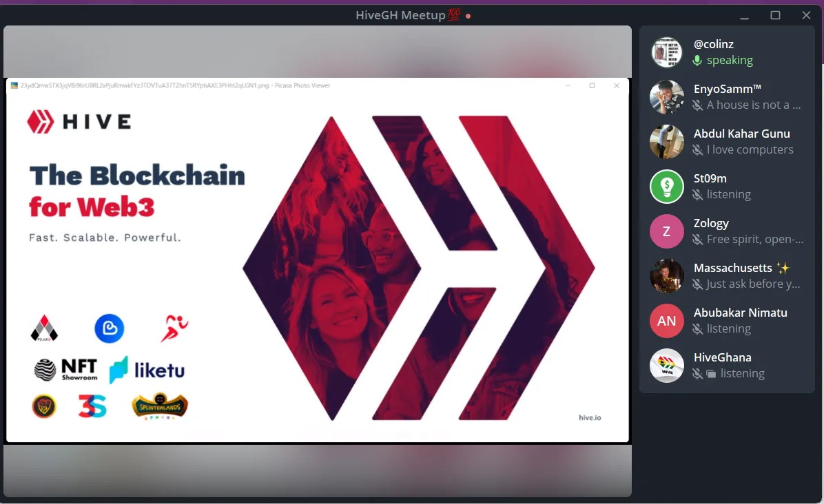
Task: Click the LeoFinance lion logo
Action: click(x=44, y=406)
